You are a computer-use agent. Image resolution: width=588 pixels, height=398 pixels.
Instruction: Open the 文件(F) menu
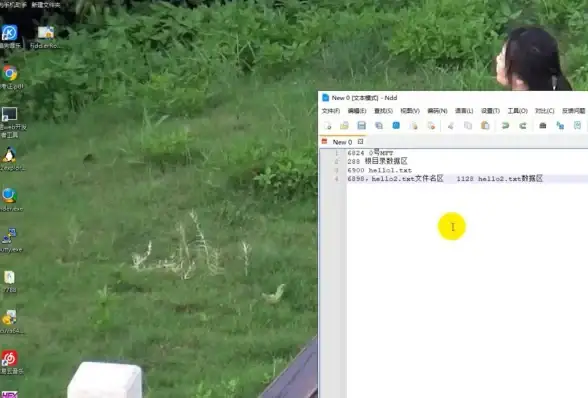[331, 111]
